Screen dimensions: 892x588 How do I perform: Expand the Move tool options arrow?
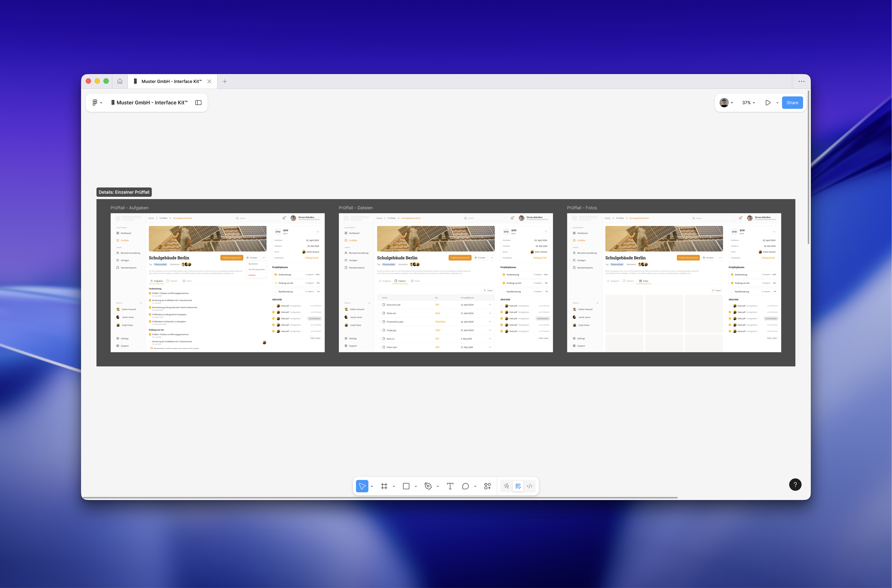[x=372, y=486]
